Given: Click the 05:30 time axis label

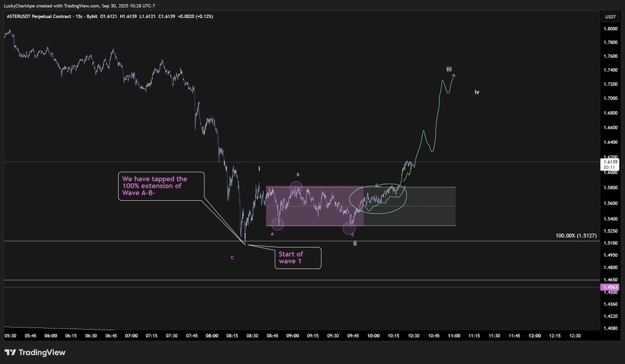Looking at the screenshot, I should tap(10, 336).
